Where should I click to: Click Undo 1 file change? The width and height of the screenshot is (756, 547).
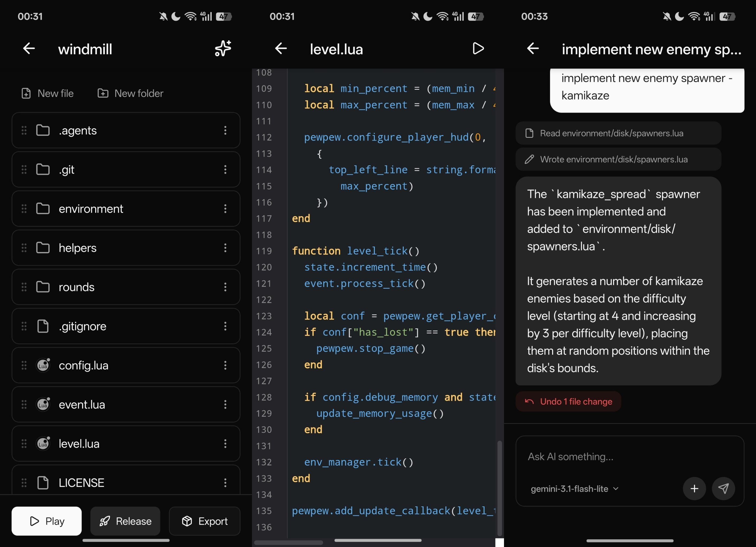pyautogui.click(x=568, y=401)
